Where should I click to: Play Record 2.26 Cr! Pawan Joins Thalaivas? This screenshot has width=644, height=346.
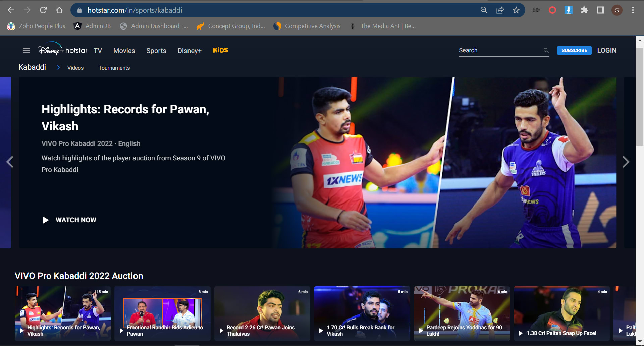[x=262, y=313]
